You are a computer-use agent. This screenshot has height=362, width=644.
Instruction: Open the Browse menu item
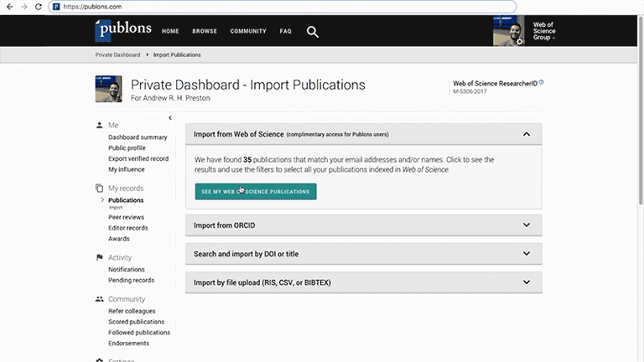[205, 31]
